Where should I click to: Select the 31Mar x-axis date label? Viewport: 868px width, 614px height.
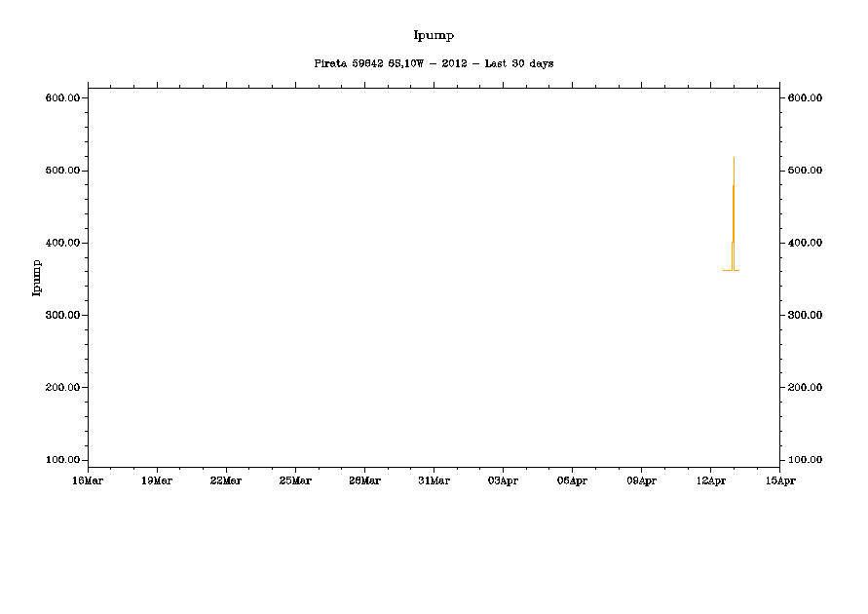point(434,480)
